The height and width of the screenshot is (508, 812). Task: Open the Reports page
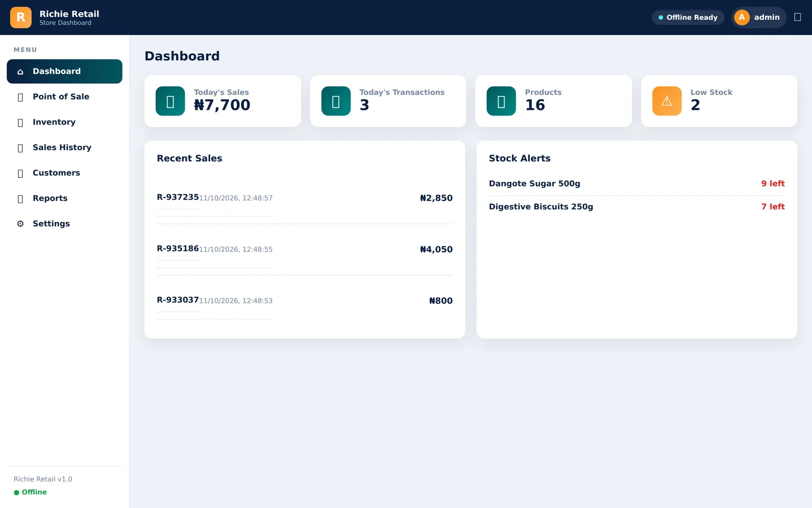click(x=64, y=198)
